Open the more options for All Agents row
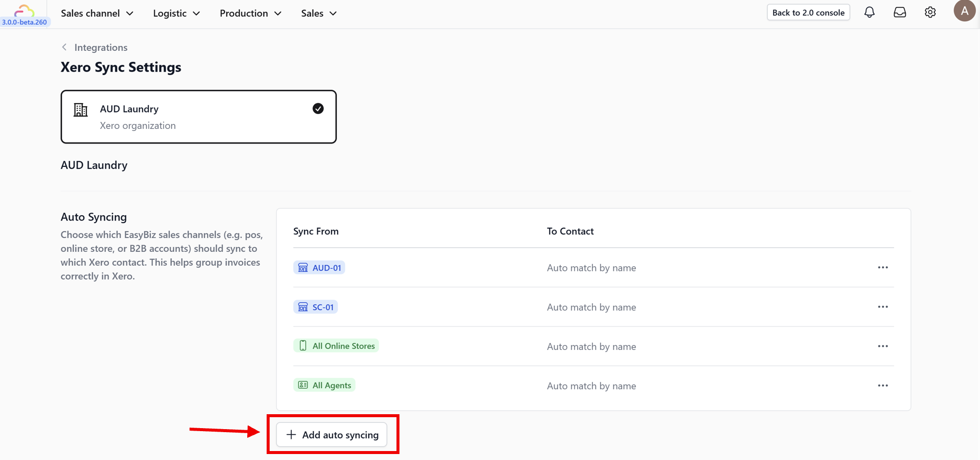Viewport: 980px width, 460px height. (882, 385)
